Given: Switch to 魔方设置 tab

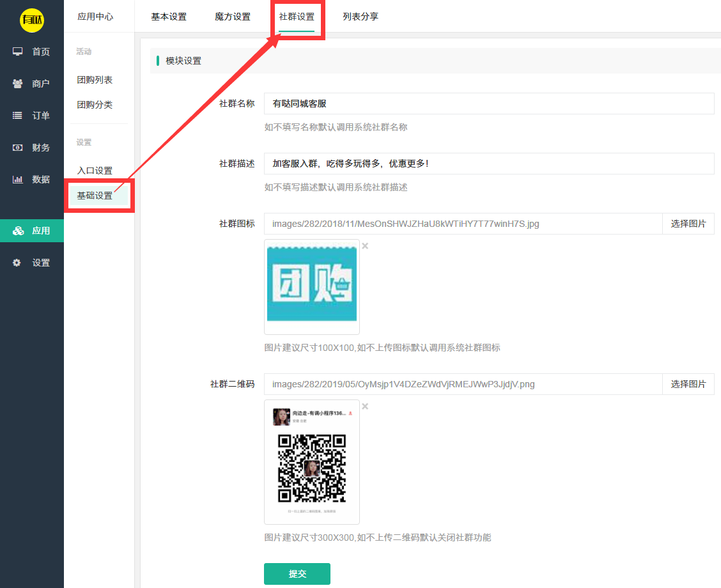Looking at the screenshot, I should 233,17.
